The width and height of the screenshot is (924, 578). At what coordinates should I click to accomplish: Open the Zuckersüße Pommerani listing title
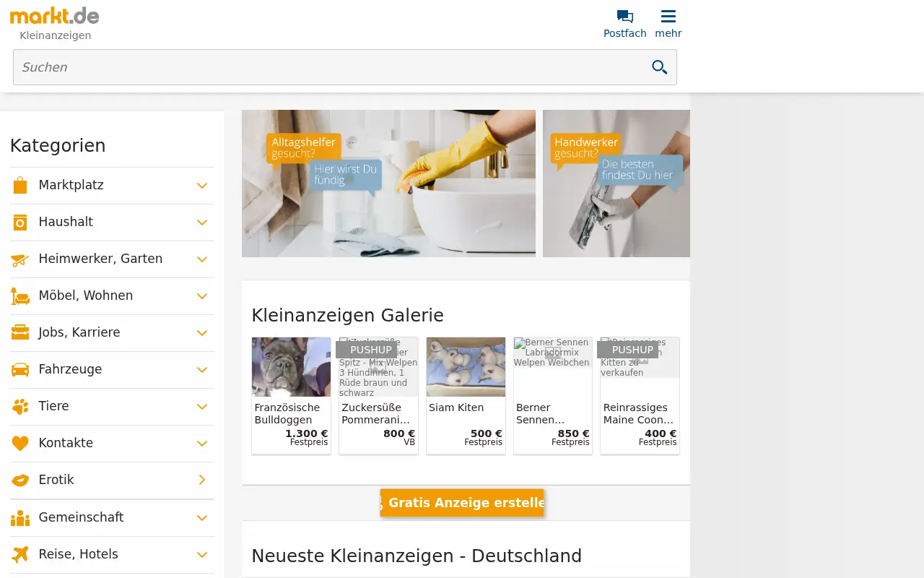pos(375,413)
